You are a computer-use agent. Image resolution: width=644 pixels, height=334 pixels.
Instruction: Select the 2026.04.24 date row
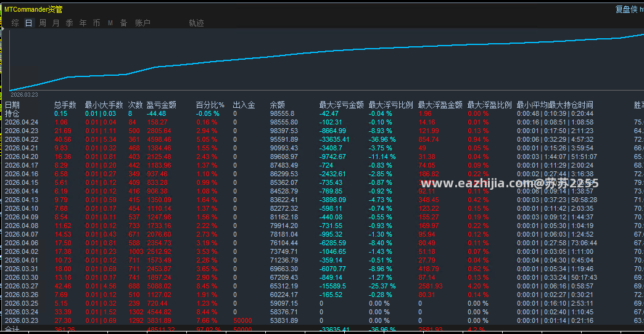22,122
